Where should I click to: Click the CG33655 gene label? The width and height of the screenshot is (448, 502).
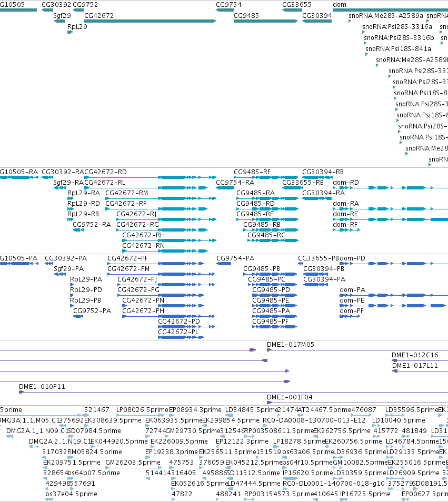[297, 5]
